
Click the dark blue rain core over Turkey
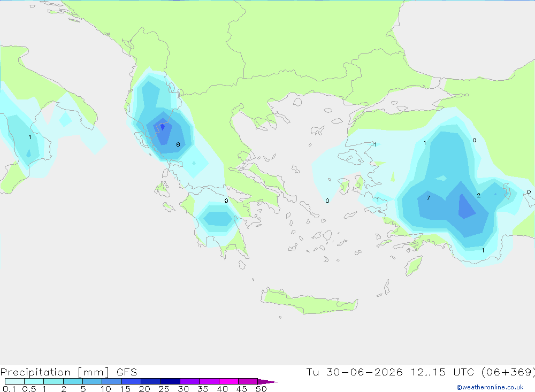pos(466,207)
